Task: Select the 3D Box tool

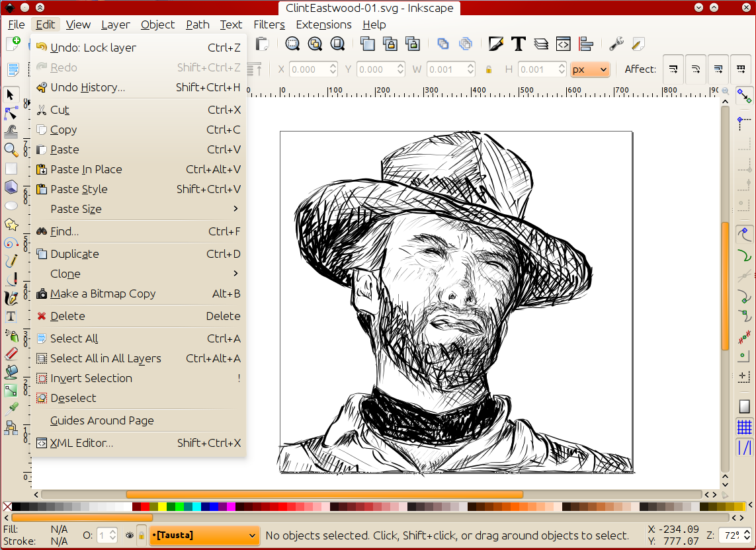Action: (11, 187)
